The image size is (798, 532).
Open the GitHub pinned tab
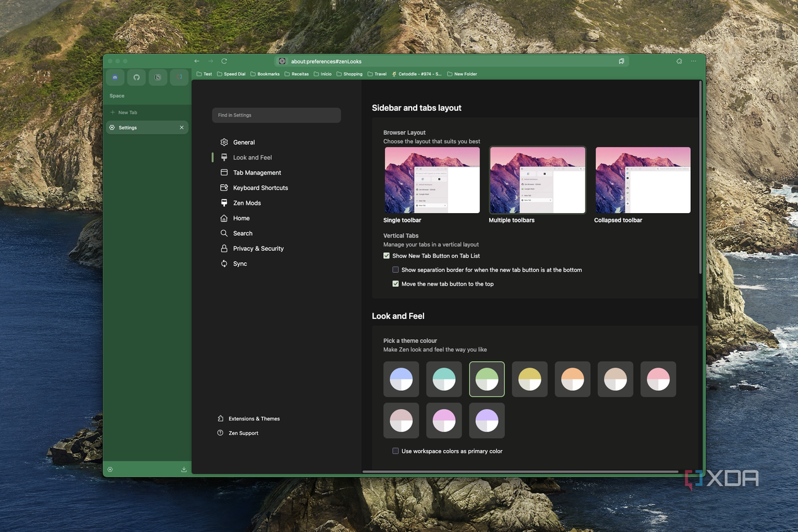[x=136, y=78]
